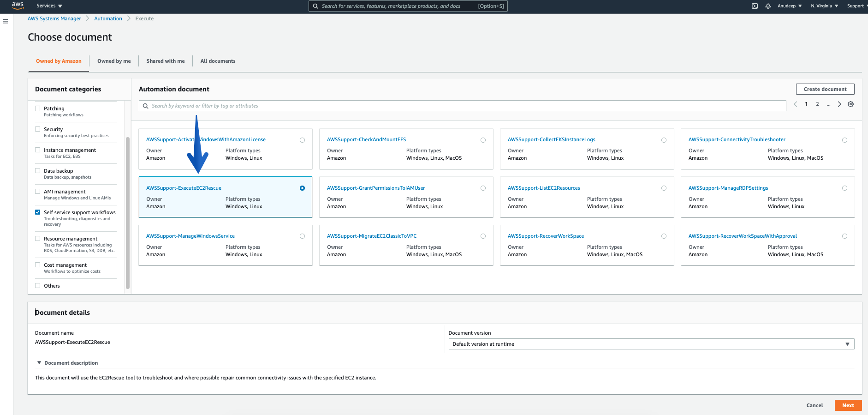Select AWSSupport-RecoverWorkSpace radio button
This screenshot has height=415, width=868.
(664, 236)
